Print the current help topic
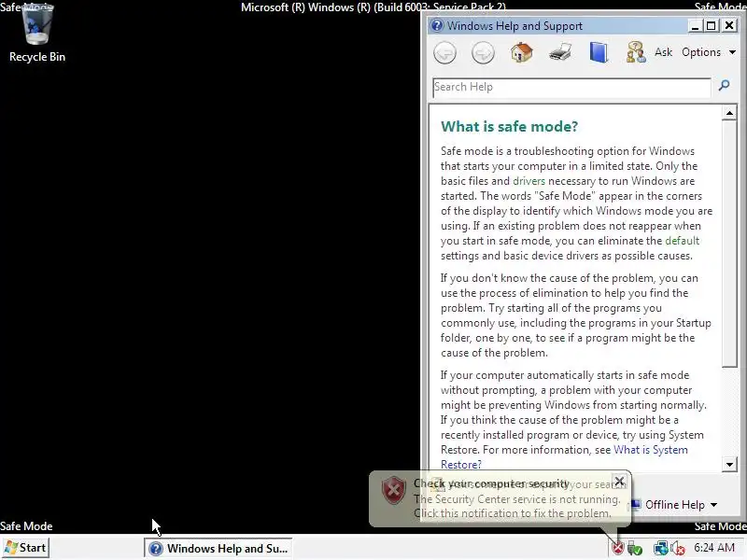Image resolution: width=747 pixels, height=560 pixels. pyautogui.click(x=560, y=52)
